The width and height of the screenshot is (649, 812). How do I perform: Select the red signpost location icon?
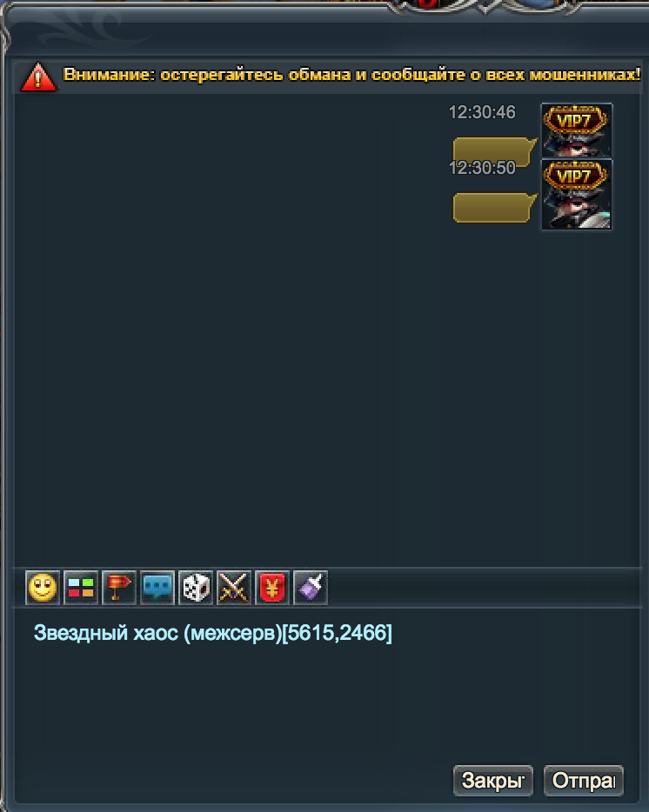pyautogui.click(x=119, y=588)
